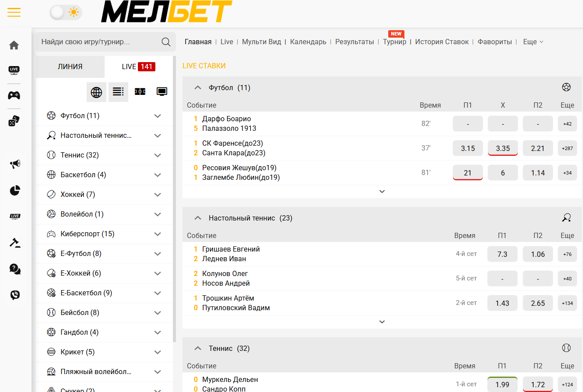
Task: Open the Фавориты menu item
Action: pos(495,42)
